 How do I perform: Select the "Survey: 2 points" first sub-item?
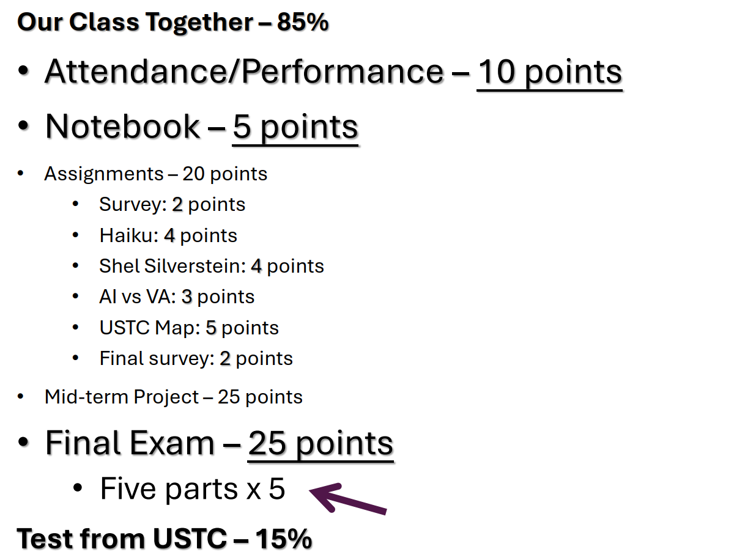(172, 204)
